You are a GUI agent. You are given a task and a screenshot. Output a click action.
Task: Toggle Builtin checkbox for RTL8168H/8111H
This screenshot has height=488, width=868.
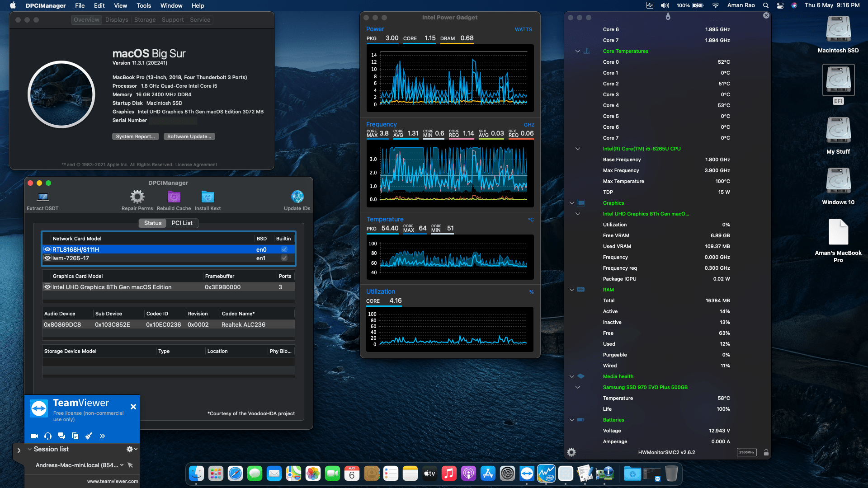[x=284, y=249]
